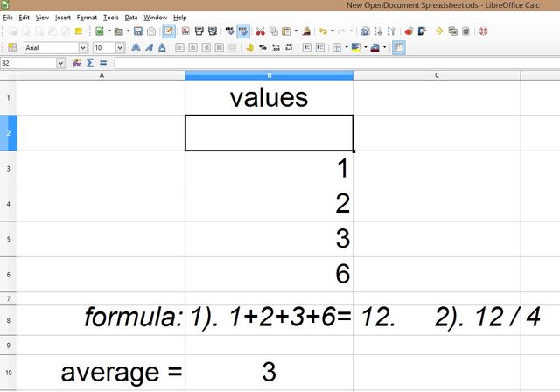Click the Paste clipboard icon

(286, 31)
